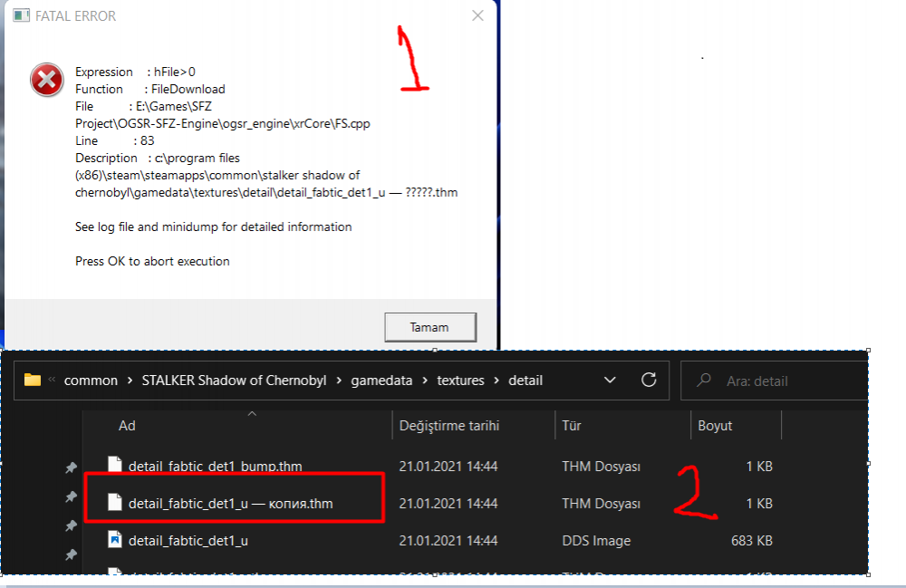Click the folder icon in address bar
906x588 pixels.
click(x=33, y=380)
